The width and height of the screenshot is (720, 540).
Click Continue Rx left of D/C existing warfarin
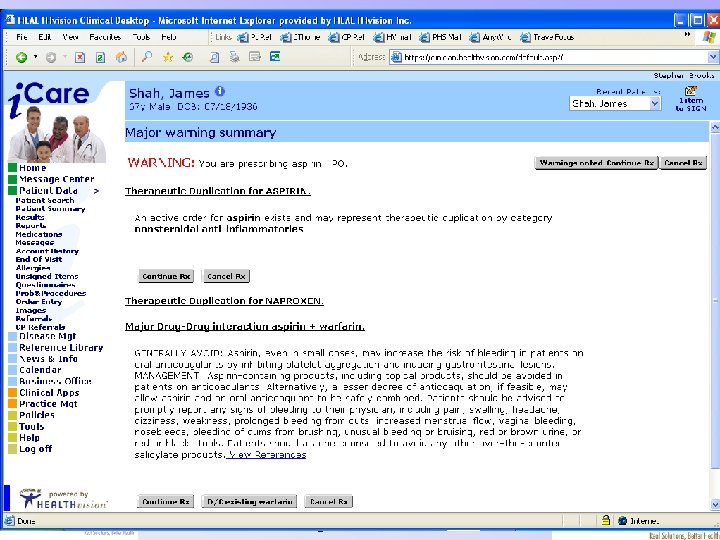coord(165,501)
